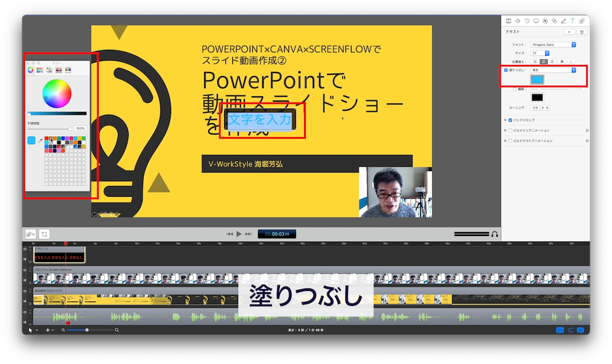The height and width of the screenshot is (364, 612).
Task: Uncheck the 塗りつぶし fill checkbox
Action: coord(505,69)
